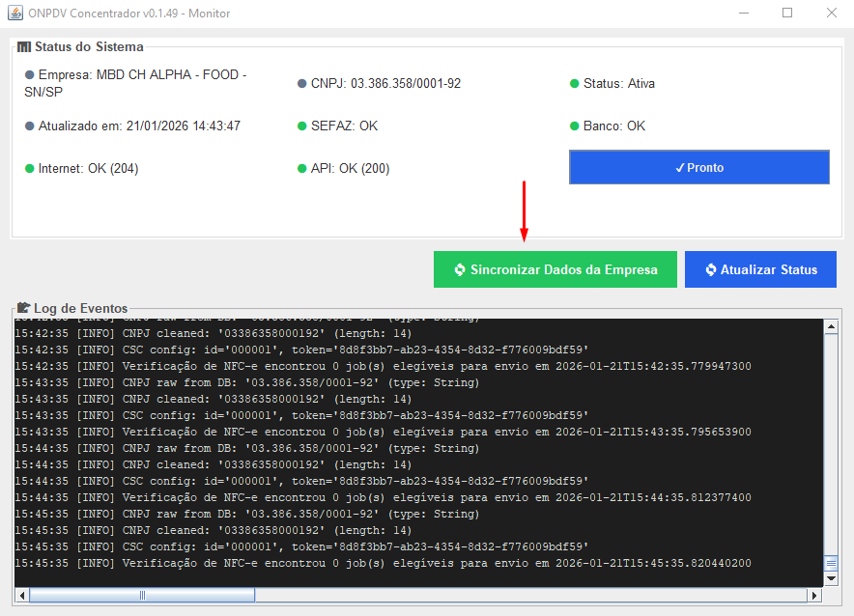
Task: Click the green indicator beside SEFAZ: OK
Action: pos(302,126)
